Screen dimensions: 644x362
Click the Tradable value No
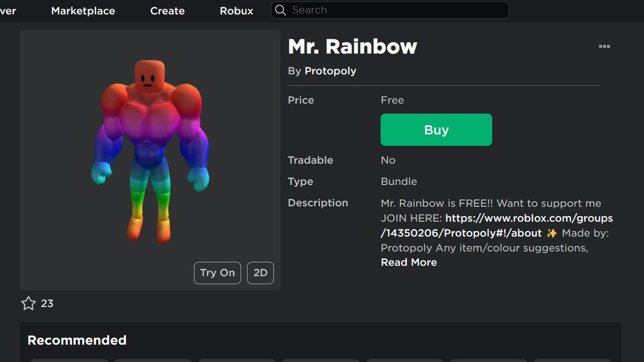coord(388,160)
